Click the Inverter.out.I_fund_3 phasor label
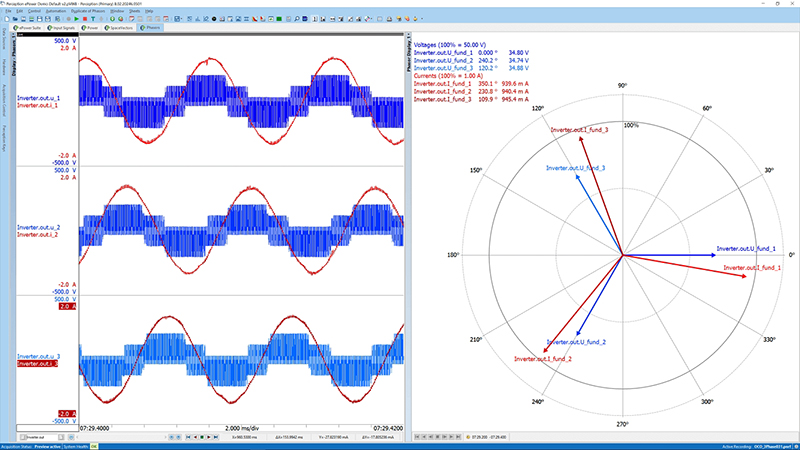 (x=579, y=130)
